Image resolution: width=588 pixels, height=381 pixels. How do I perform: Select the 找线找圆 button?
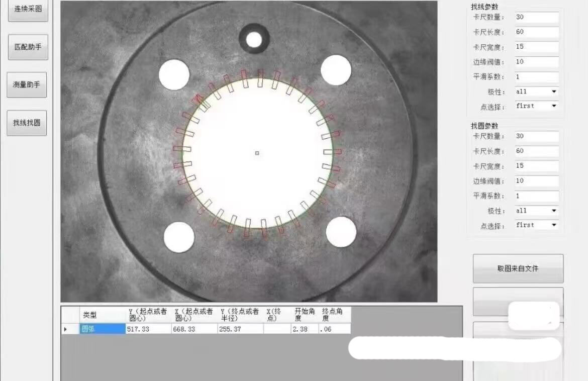click(x=27, y=123)
